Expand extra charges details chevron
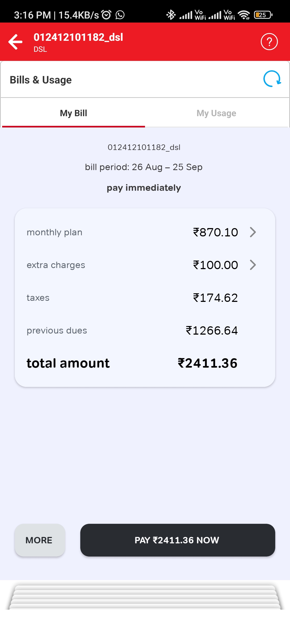This screenshot has height=644, width=290. pos(253,265)
